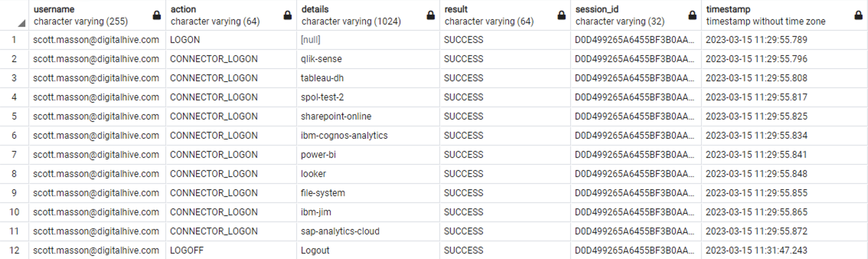Click the LOGOFF action cell
Viewport: 868px width, 259px height.
tap(231, 250)
